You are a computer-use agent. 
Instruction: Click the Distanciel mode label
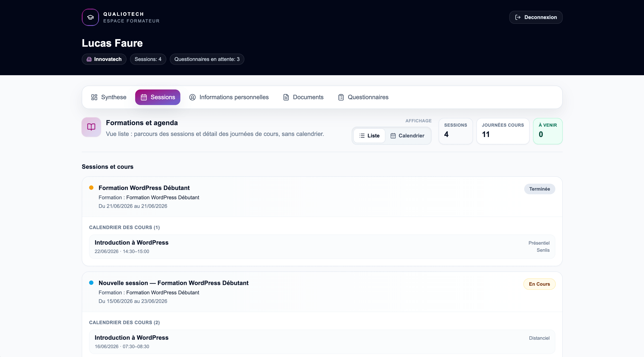coord(539,338)
